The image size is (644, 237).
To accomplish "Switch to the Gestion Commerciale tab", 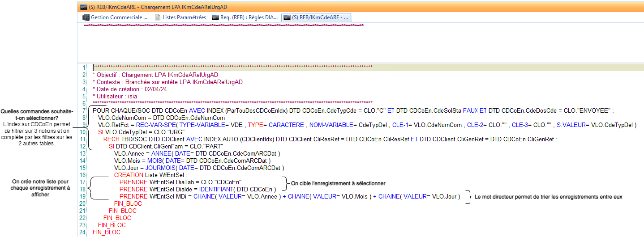I will coord(119,17).
